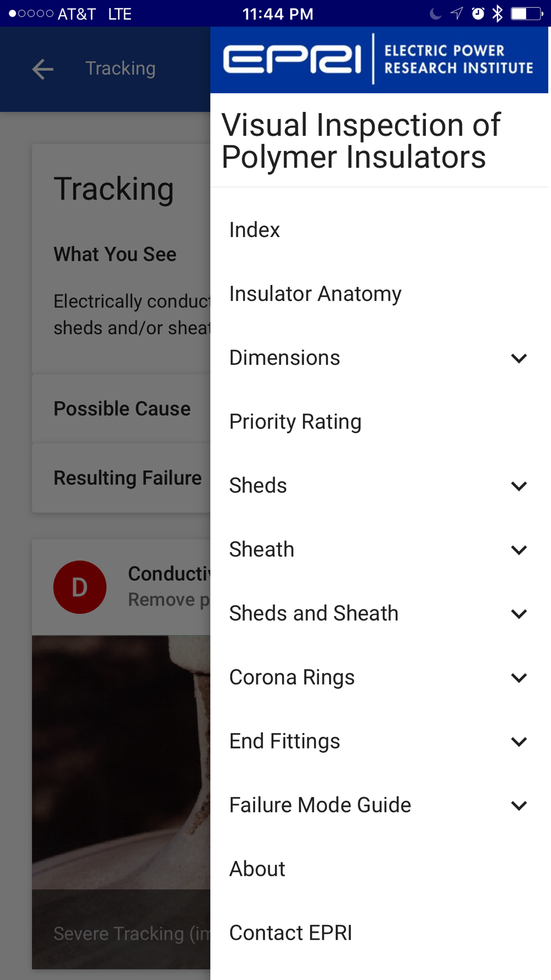Tap the alarm clock status icon

(478, 13)
